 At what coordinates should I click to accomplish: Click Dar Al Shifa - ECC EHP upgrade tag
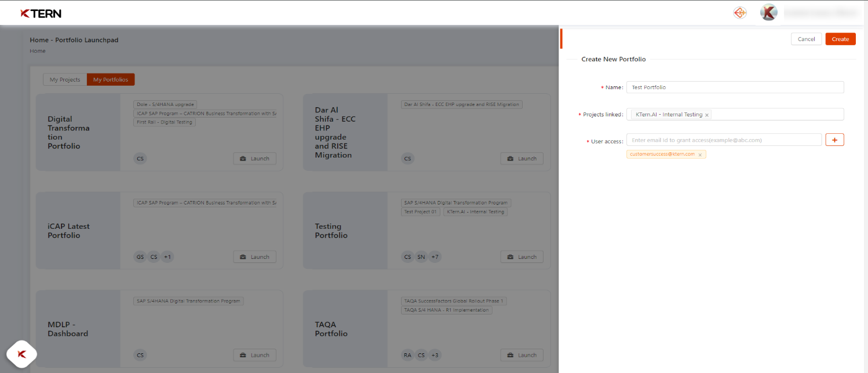coord(462,104)
